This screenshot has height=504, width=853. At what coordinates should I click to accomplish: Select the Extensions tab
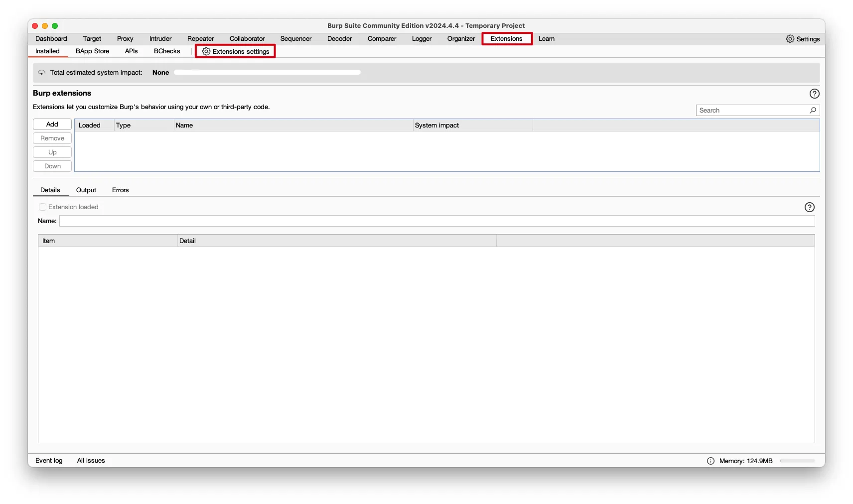click(507, 39)
